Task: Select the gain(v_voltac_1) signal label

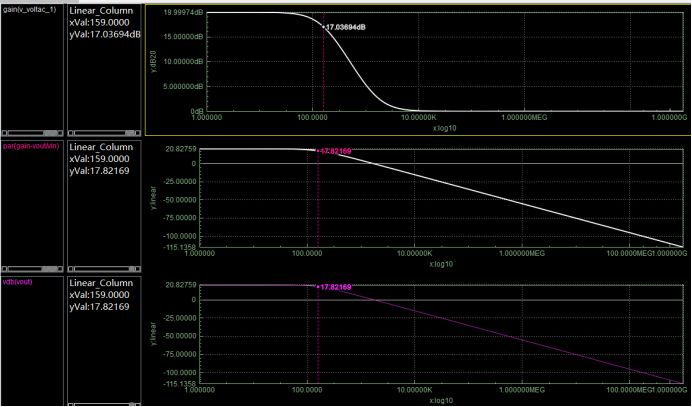Action: [30, 10]
